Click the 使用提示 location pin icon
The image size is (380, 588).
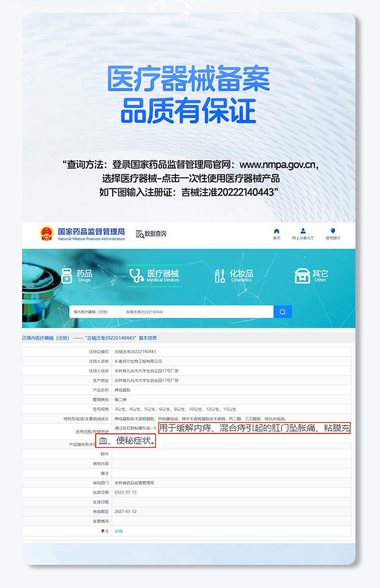tap(333, 231)
